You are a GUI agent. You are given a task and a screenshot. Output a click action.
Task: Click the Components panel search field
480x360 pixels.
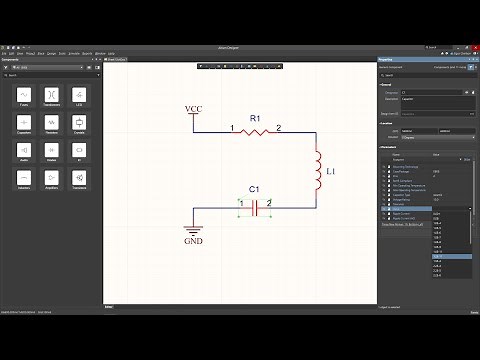pyautogui.click(x=51, y=75)
